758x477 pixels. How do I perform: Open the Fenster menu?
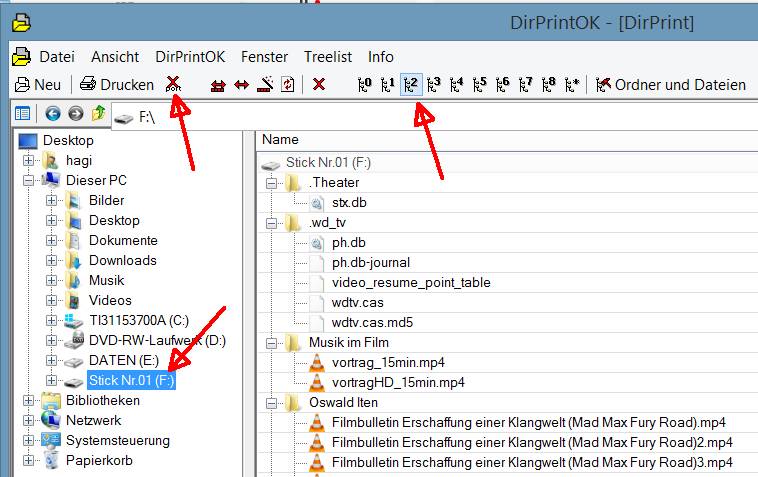point(264,57)
